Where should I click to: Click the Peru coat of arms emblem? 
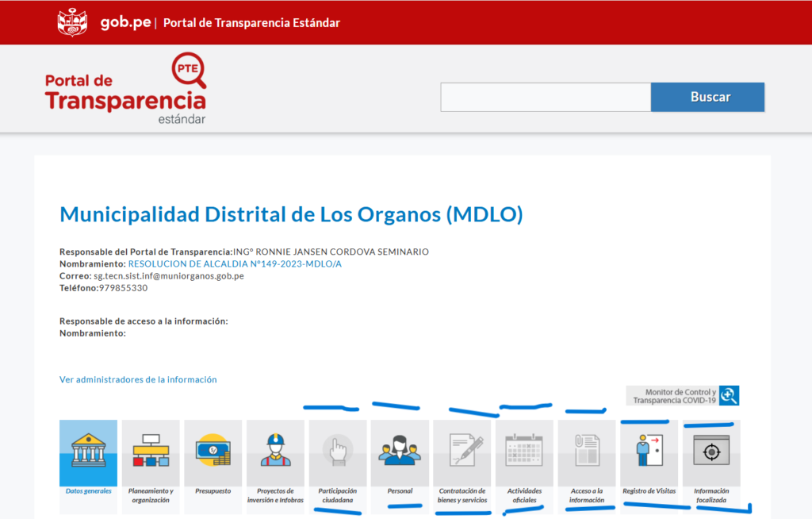[72, 22]
